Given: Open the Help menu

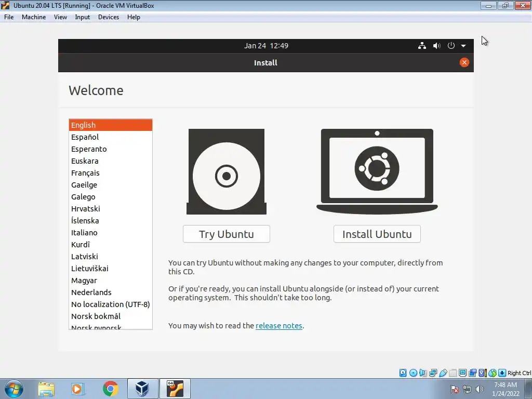Looking at the screenshot, I should pyautogui.click(x=134, y=17).
